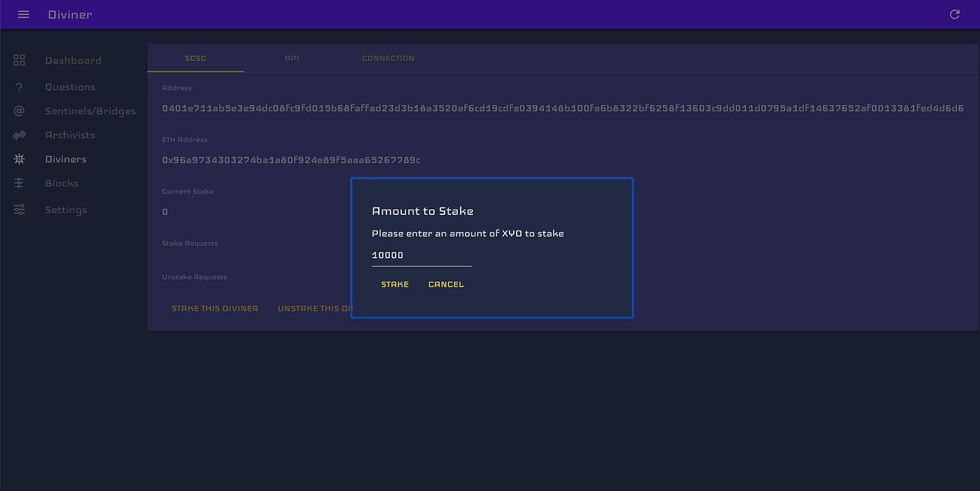Viewport: 980px width, 491px height.
Task: Select the long Address hash value
Action: click(563, 109)
